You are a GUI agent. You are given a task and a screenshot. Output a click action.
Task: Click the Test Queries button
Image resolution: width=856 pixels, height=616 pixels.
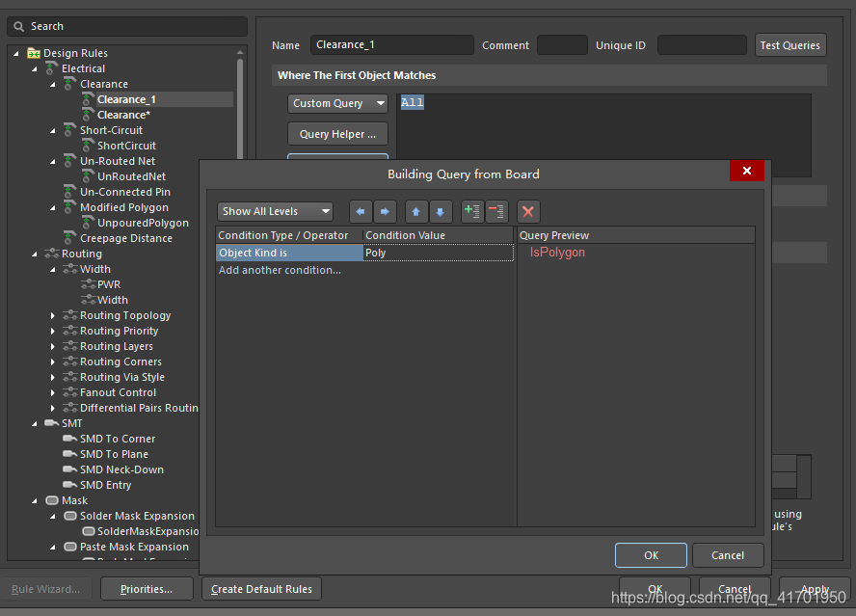coord(789,45)
